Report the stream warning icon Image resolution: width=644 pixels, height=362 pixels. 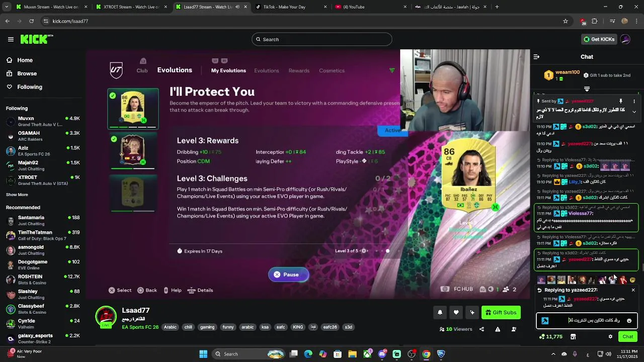tap(498, 329)
